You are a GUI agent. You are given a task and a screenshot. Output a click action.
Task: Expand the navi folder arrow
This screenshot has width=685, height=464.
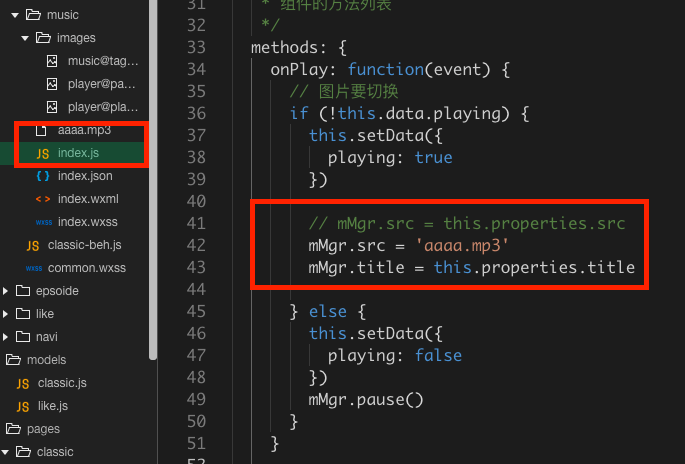(5, 337)
